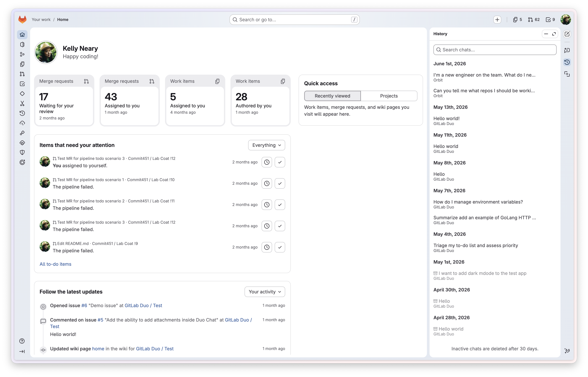Viewport: 588px width, 377px height.
Task: Mark Edit README.md to-do as done
Action: [x=280, y=247]
